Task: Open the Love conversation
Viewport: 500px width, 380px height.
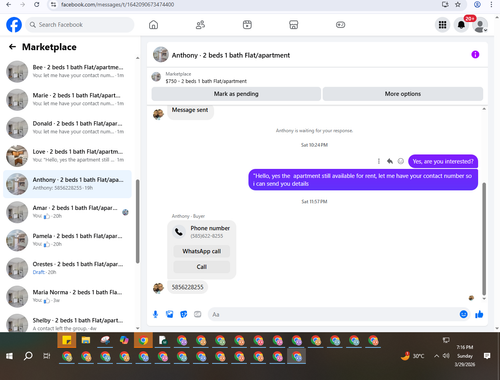Action: (67, 156)
